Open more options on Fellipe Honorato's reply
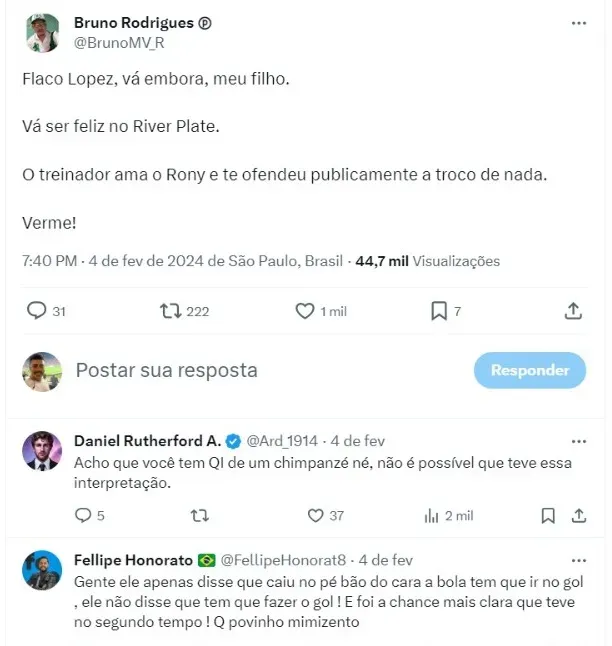612x646 pixels. click(x=579, y=561)
